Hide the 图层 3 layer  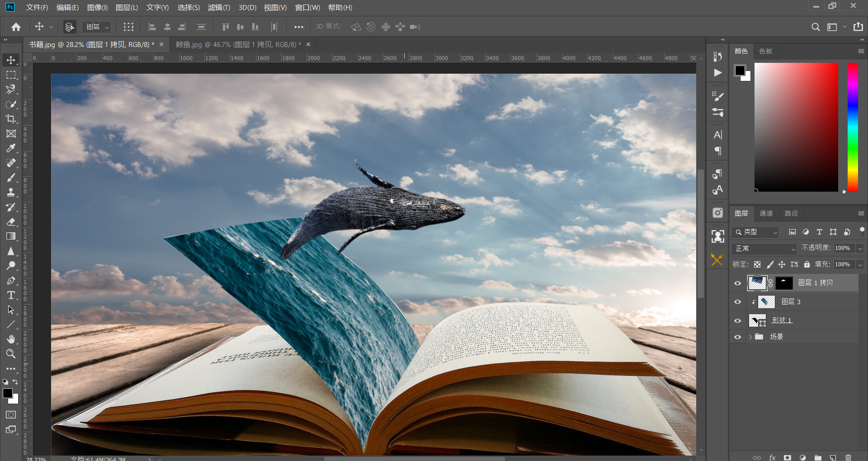738,302
